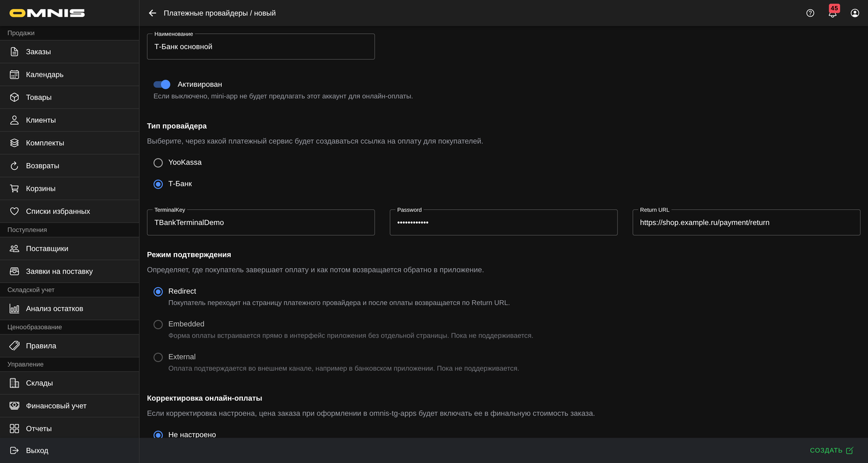This screenshot has width=868, height=463.
Task: Click the Списки избранных heart icon
Action: [x=14, y=212]
